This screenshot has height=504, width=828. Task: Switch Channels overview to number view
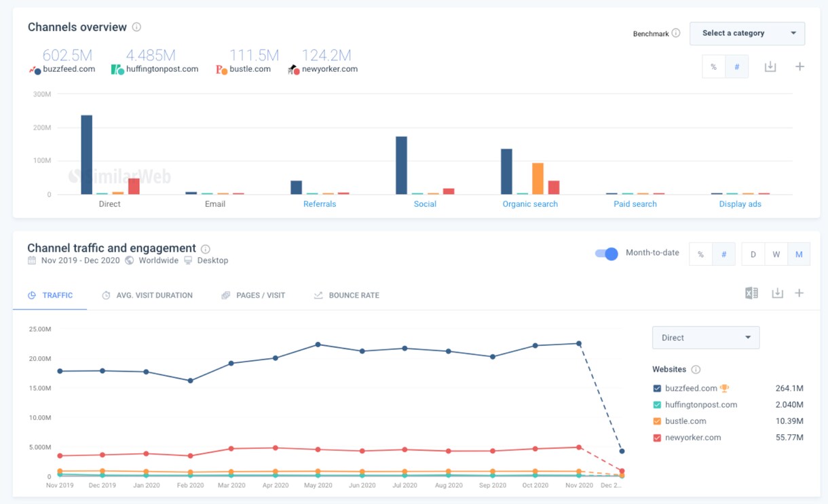tap(736, 67)
